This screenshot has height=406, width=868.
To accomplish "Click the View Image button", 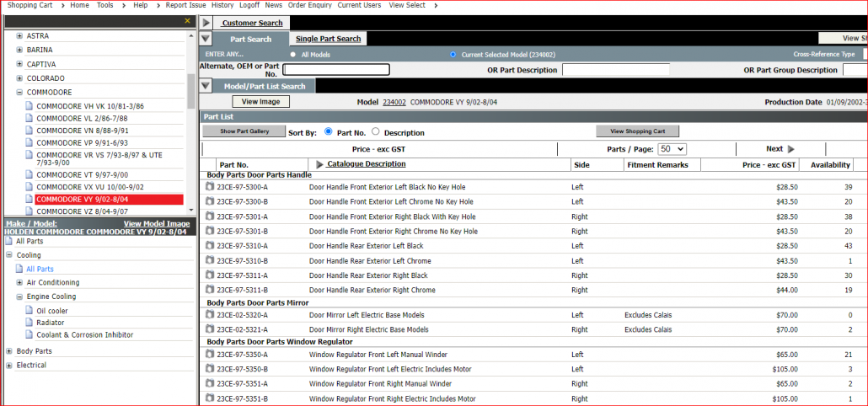I will pos(260,102).
